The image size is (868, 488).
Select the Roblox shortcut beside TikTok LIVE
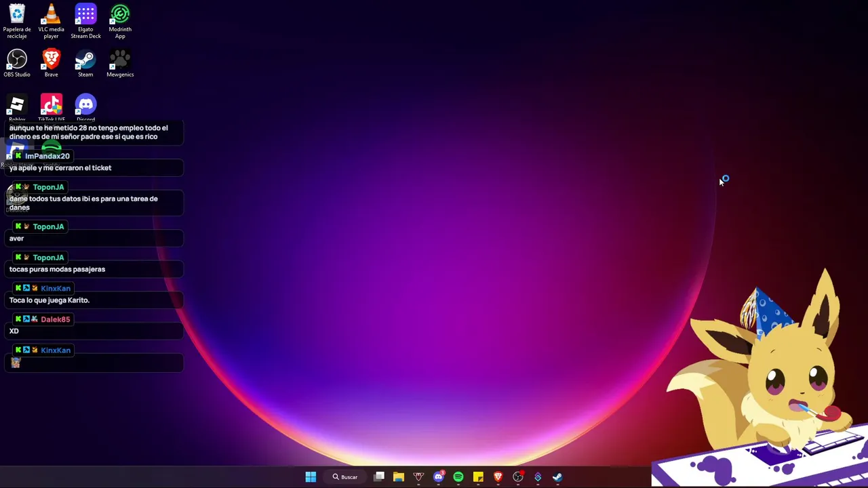[x=17, y=107]
